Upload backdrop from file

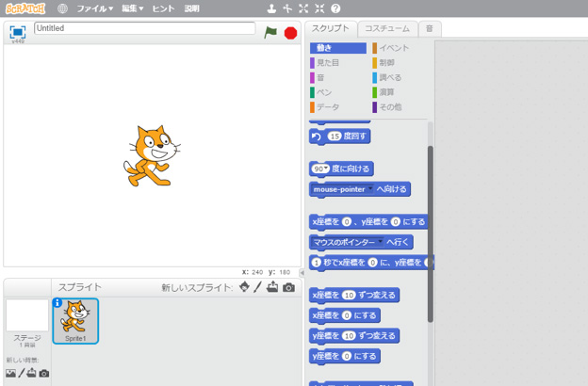31,373
